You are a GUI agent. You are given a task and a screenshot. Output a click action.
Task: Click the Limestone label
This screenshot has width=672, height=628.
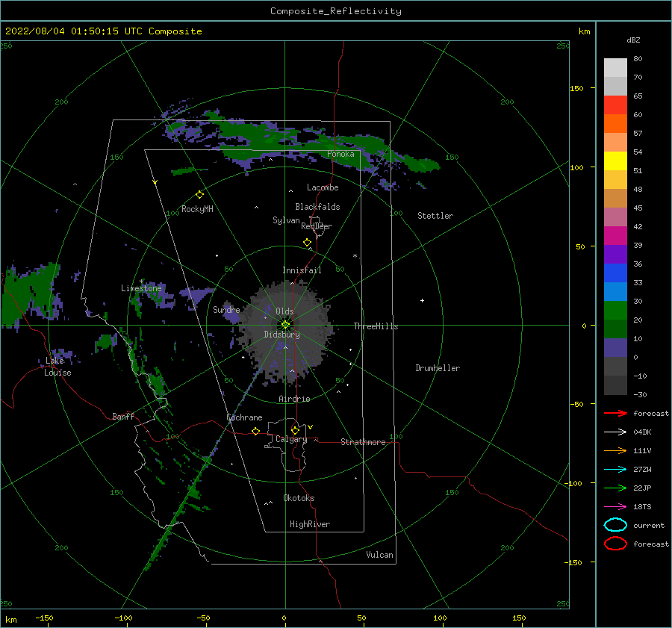(141, 288)
